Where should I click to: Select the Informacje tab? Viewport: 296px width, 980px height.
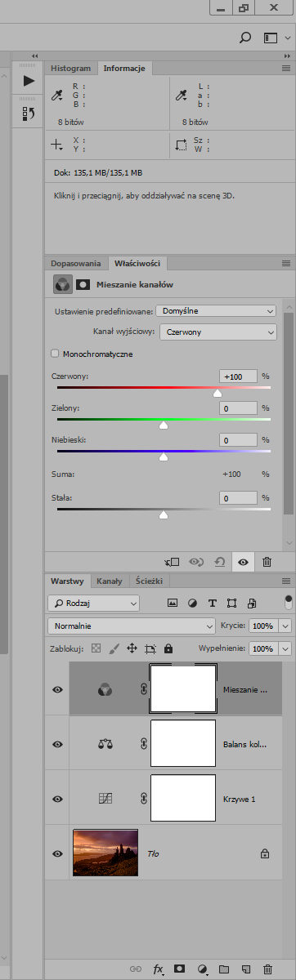coord(124,69)
